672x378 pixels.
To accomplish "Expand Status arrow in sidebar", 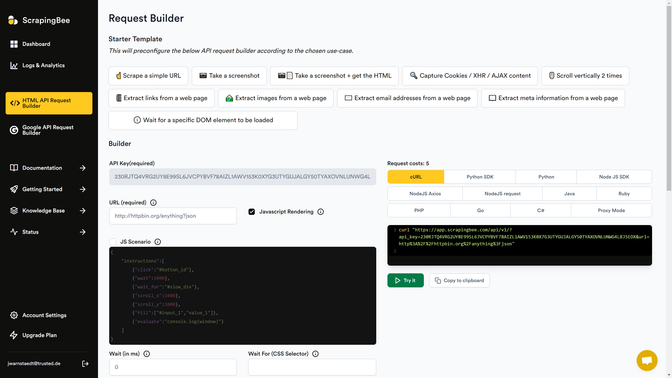I will pyautogui.click(x=83, y=232).
